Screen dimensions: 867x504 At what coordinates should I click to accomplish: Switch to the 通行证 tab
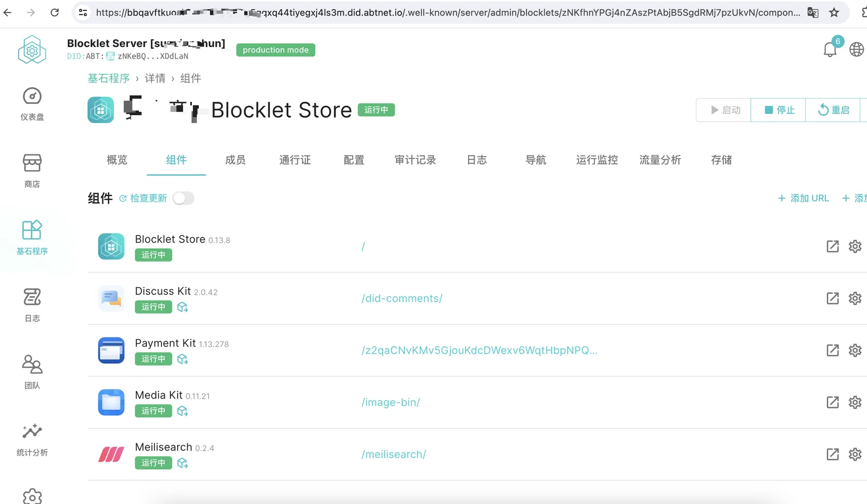[x=295, y=160]
